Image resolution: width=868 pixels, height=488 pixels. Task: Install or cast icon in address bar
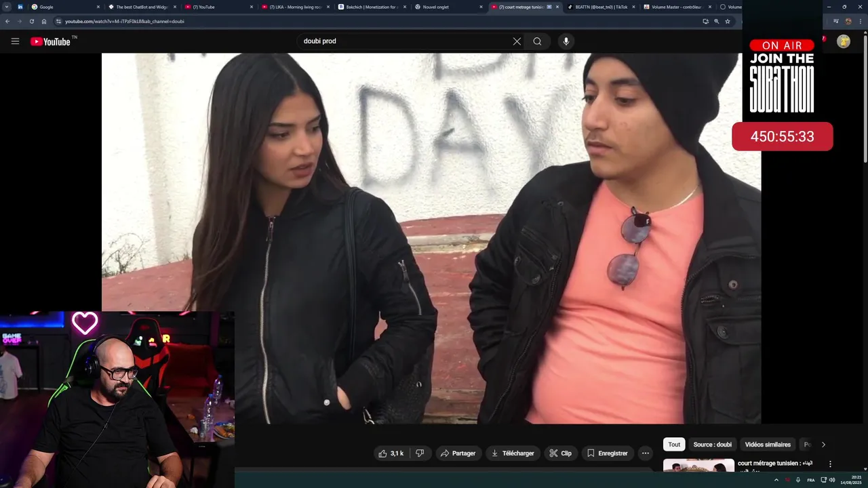[705, 21]
